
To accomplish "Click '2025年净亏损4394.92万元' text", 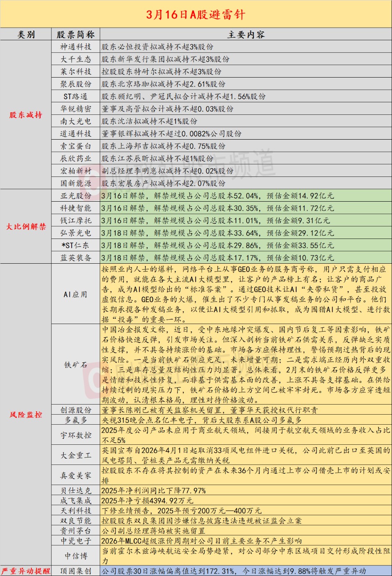I will pyautogui.click(x=147, y=501).
